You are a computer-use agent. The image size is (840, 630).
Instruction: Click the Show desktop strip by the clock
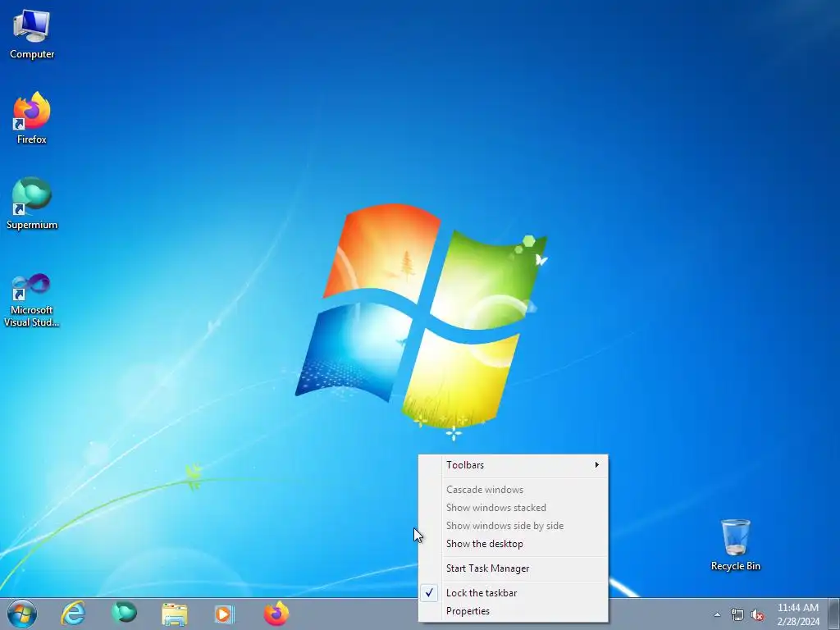tap(833, 614)
